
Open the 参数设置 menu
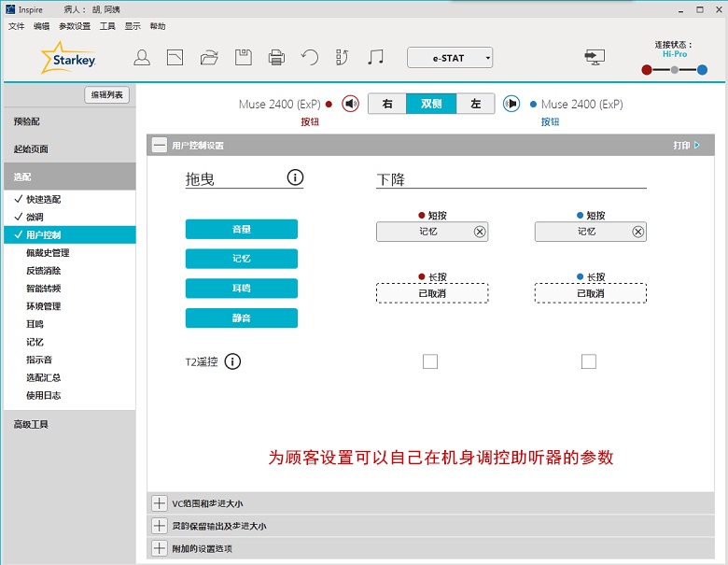[75, 26]
